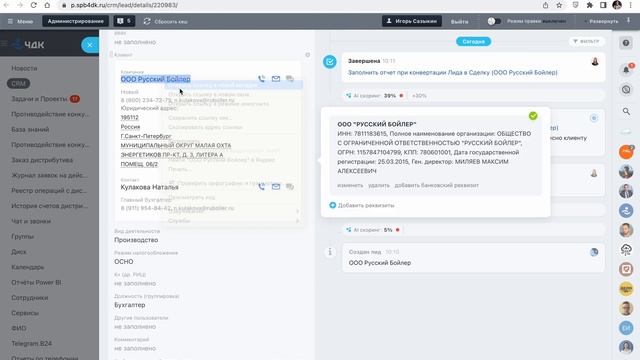Open chat icon beside ООО Русский Бойлер

[290, 79]
